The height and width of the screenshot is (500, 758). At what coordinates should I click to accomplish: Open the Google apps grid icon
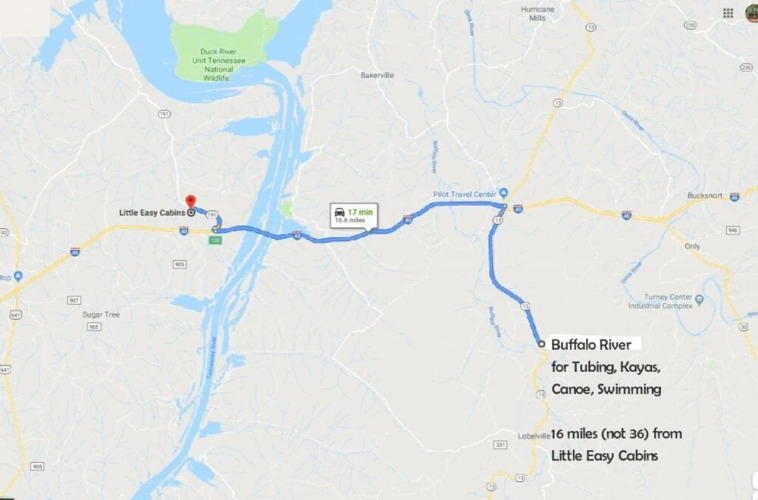pyautogui.click(x=728, y=13)
